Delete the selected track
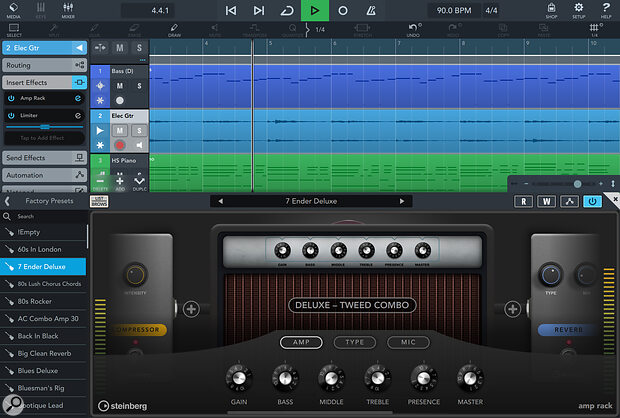620x418 pixels. click(100, 183)
